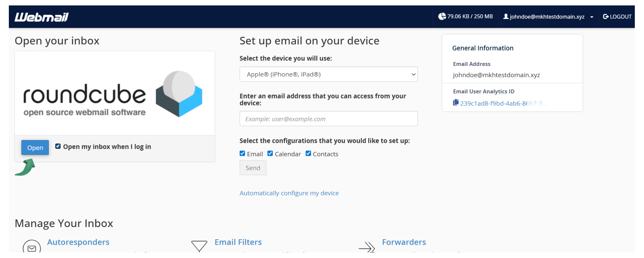
Task: Click the Webmail logo
Action: click(41, 17)
